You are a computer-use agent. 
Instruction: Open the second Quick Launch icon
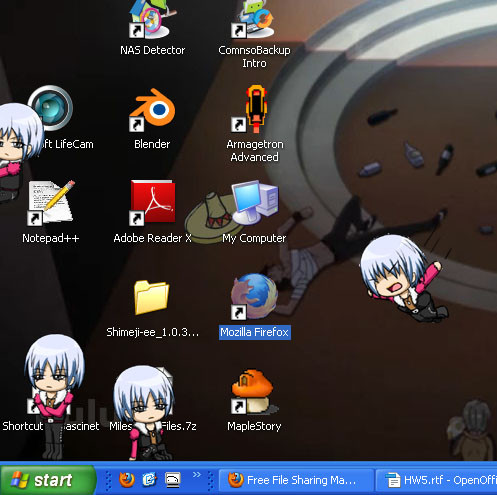[x=150, y=480]
